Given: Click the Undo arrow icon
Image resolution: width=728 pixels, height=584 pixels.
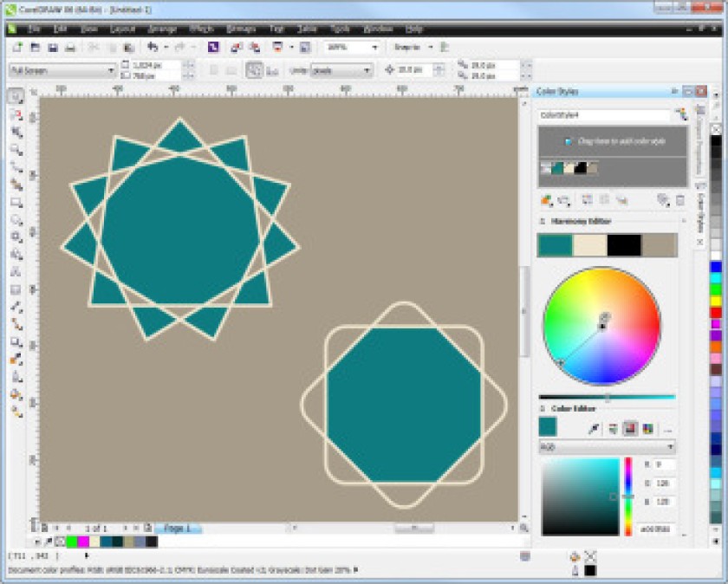Looking at the screenshot, I should click(x=153, y=47).
